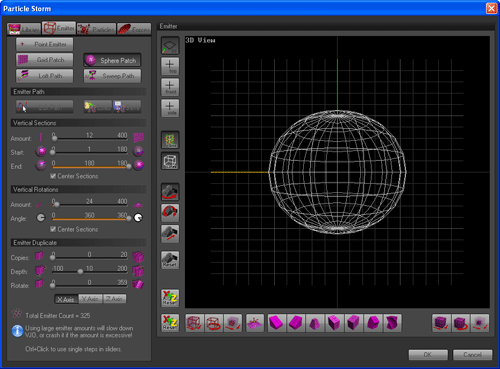Select the Z Axis rotate option

(114, 299)
